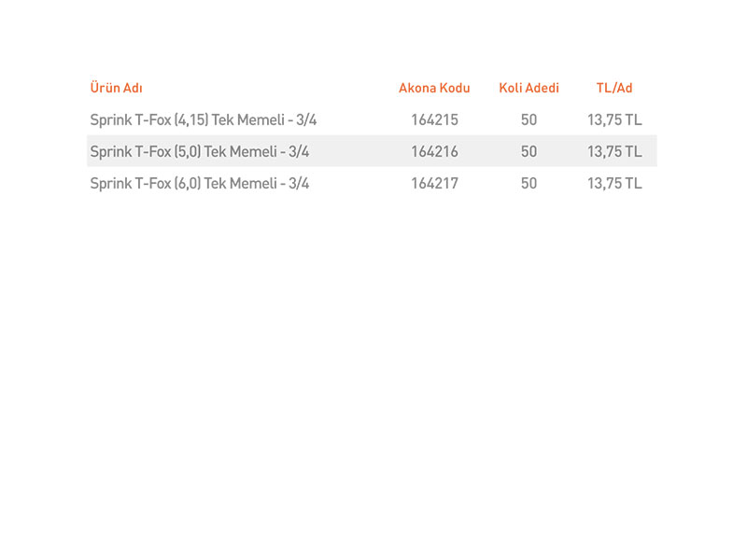Click Akona code 164215
Screen dimensions: 747x560
pyautogui.click(x=434, y=119)
